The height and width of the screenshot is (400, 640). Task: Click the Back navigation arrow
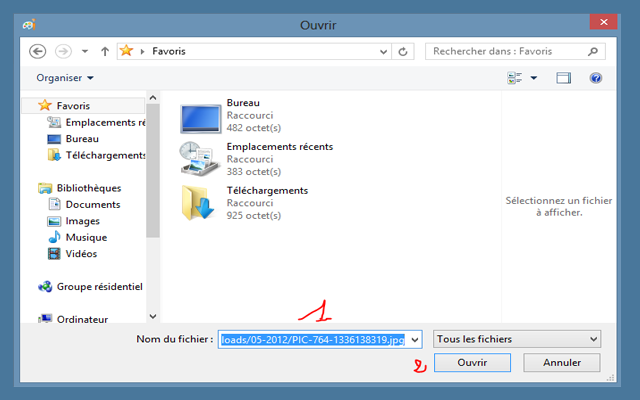click(x=38, y=51)
